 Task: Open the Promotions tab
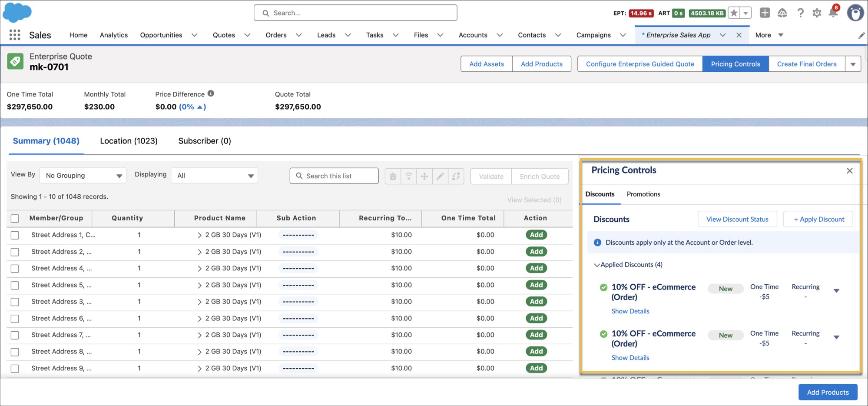(643, 194)
